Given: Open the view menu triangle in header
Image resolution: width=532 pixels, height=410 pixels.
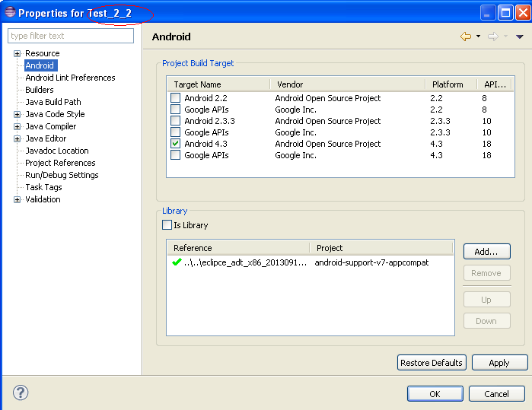Looking at the screenshot, I should pyautogui.click(x=520, y=37).
